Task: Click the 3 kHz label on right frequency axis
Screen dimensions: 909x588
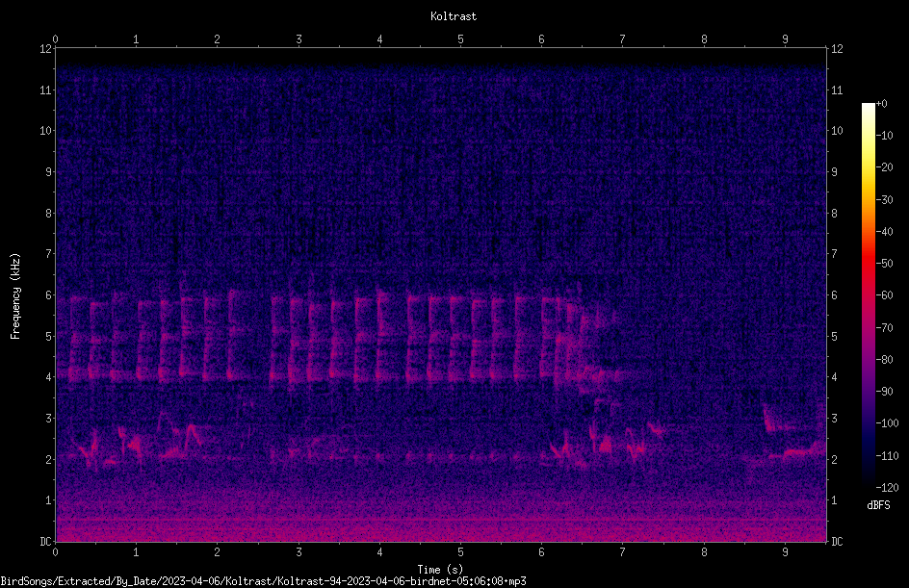Action: pyautogui.click(x=834, y=418)
